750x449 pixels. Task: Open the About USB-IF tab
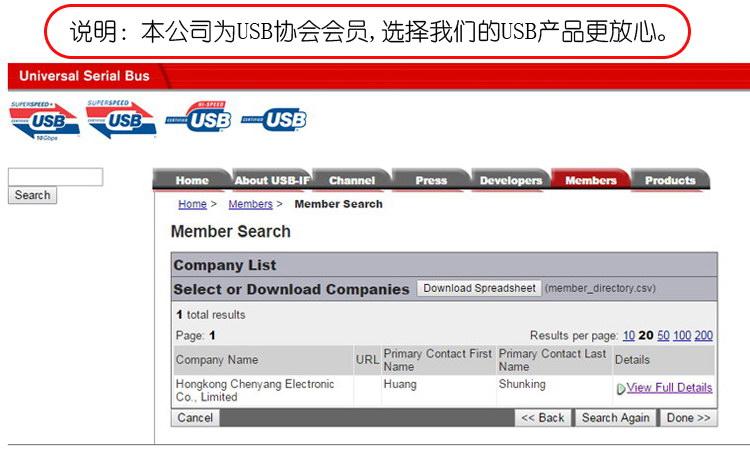tap(271, 180)
